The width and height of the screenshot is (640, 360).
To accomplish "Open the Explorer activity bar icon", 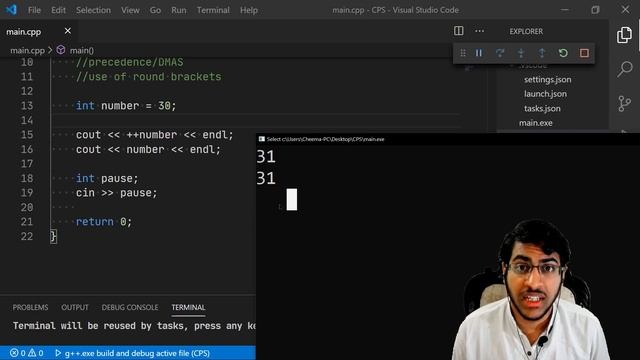I will pos(624,35).
